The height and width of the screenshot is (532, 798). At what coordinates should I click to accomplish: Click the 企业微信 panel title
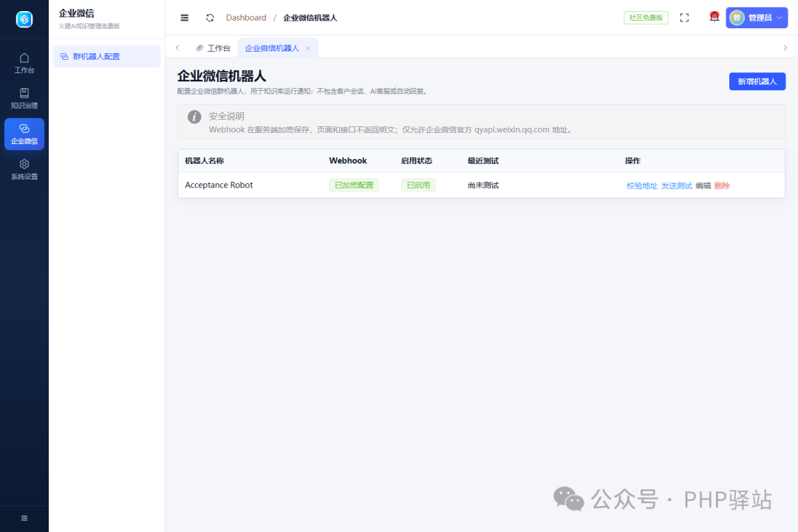tap(76, 13)
